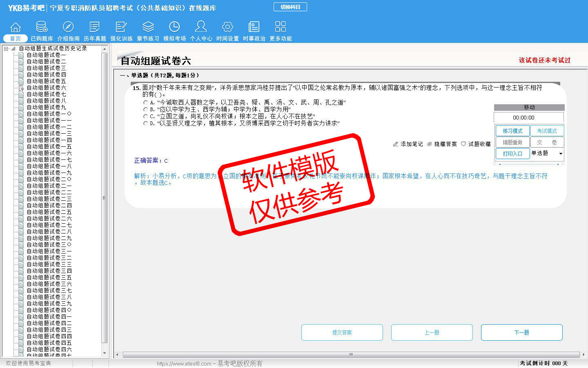Screen dimensions: 588x368
Task: Click the 隐藏答案 eye icon
Action: pyautogui.click(x=430, y=144)
